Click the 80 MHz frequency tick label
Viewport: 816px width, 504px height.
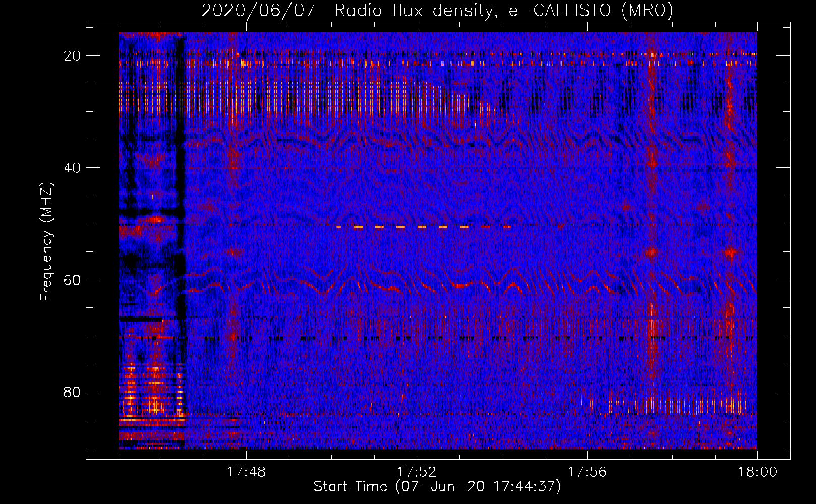coord(72,392)
